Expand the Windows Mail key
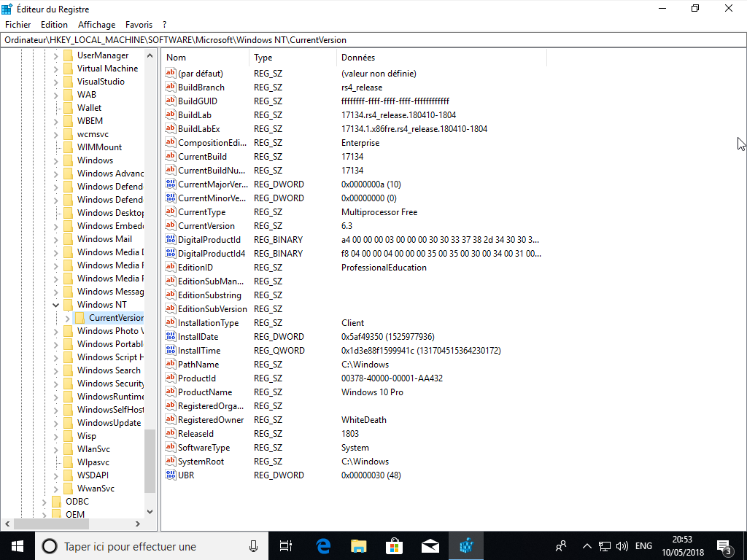The height and width of the screenshot is (560, 747). [x=55, y=239]
